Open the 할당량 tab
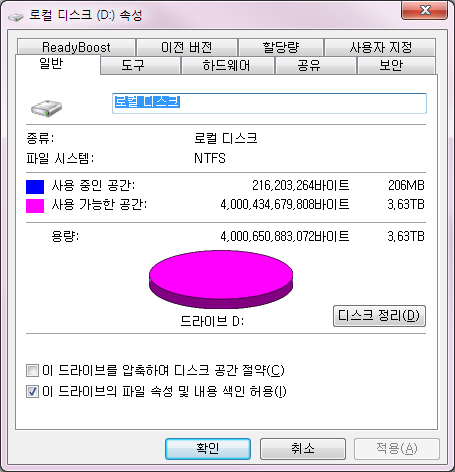The height and width of the screenshot is (472, 455). point(281,47)
